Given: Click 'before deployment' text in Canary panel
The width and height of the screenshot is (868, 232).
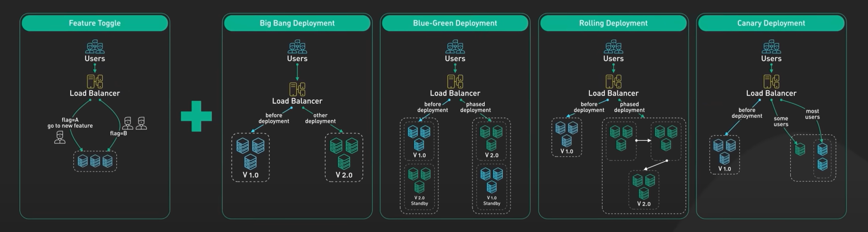Looking at the screenshot, I should (747, 113).
